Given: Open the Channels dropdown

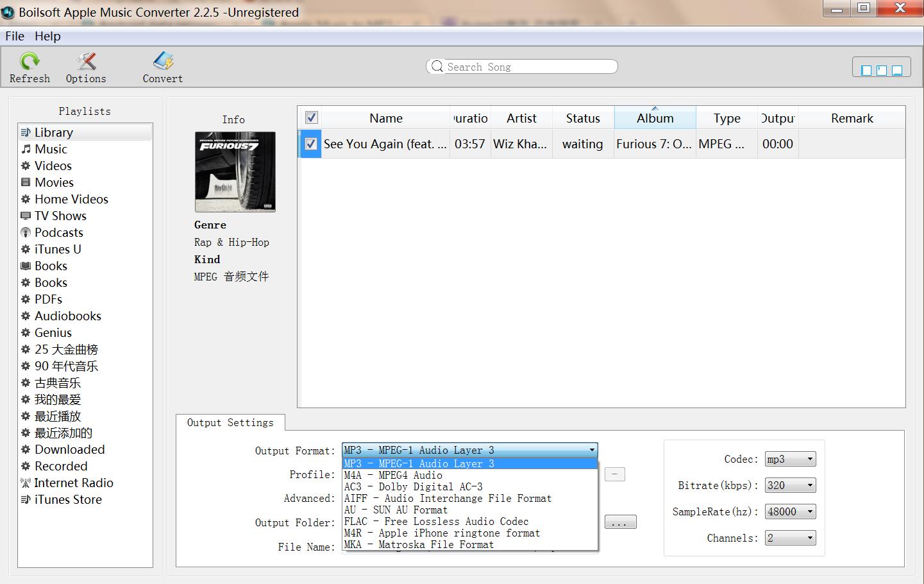Looking at the screenshot, I should click(790, 538).
